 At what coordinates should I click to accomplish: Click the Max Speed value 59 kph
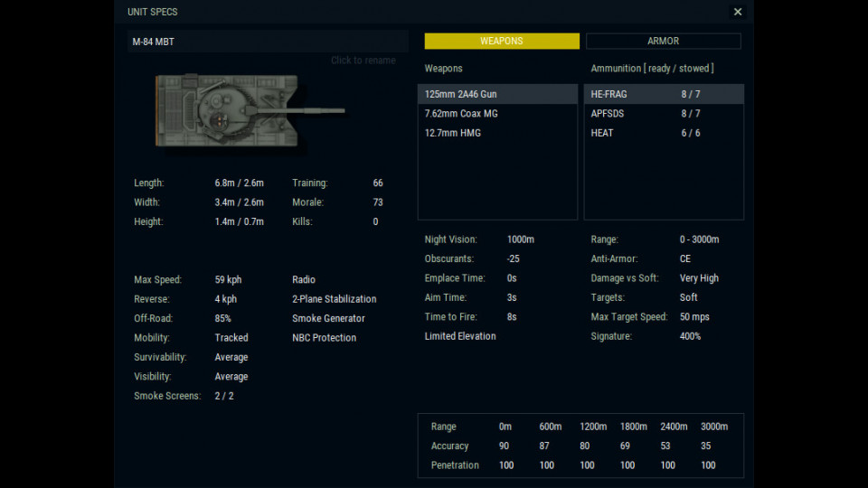pyautogui.click(x=228, y=279)
